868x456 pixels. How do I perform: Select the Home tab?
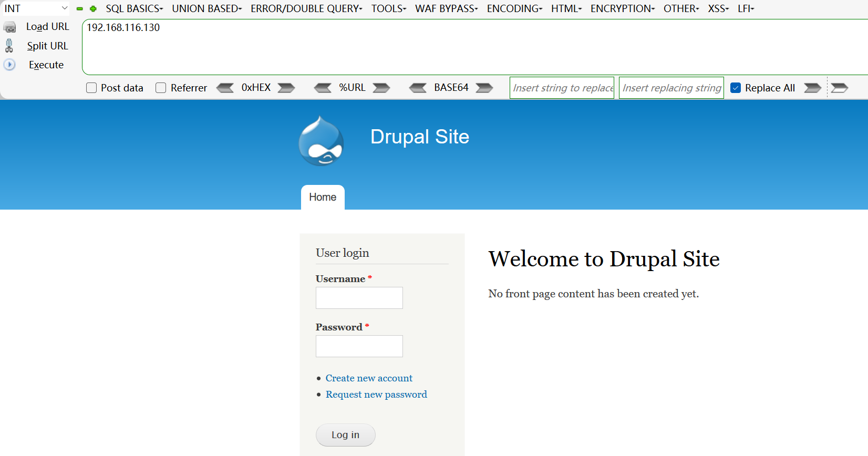[x=323, y=198]
